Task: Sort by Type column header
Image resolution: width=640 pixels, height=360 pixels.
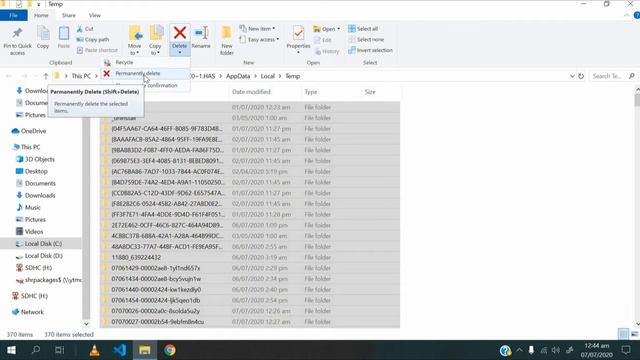Action: click(311, 92)
